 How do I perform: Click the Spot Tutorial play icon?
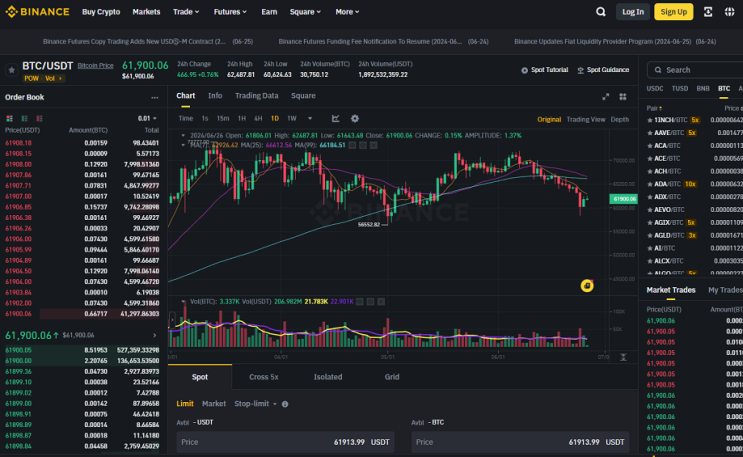(524, 70)
